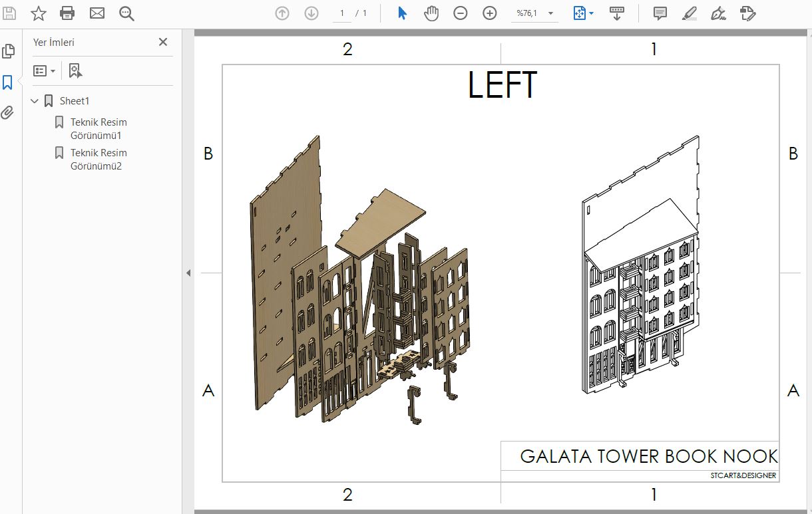Viewport: 812px width, 514px height.
Task: Toggle the attachments paperclip panel
Action: coord(8,112)
